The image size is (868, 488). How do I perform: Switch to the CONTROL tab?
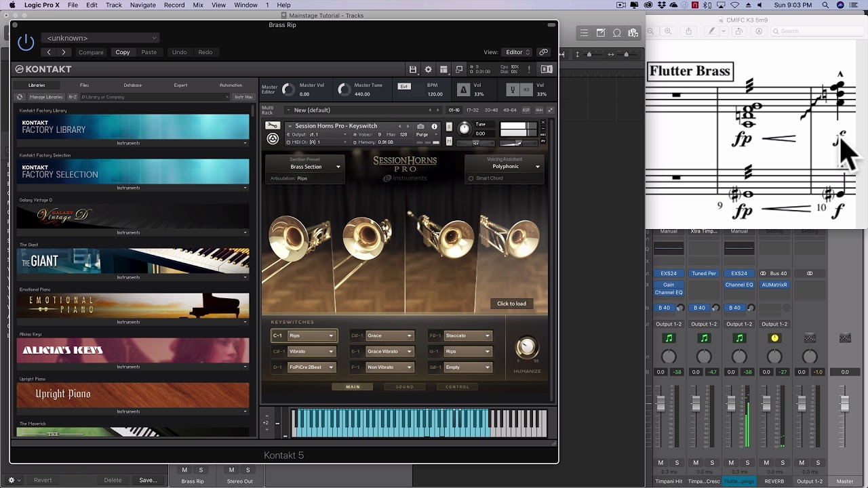[x=457, y=387]
